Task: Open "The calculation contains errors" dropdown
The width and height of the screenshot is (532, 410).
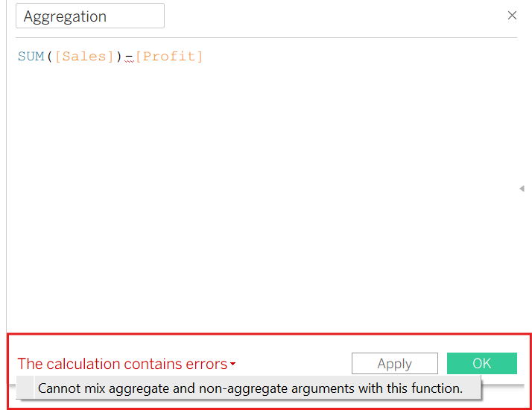Action: (126, 364)
